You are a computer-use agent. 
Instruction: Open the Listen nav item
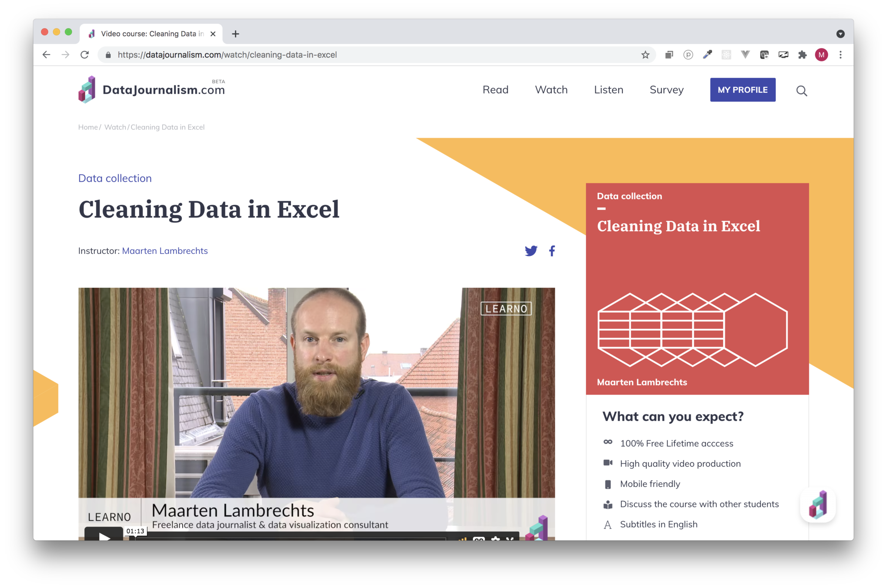click(x=608, y=90)
